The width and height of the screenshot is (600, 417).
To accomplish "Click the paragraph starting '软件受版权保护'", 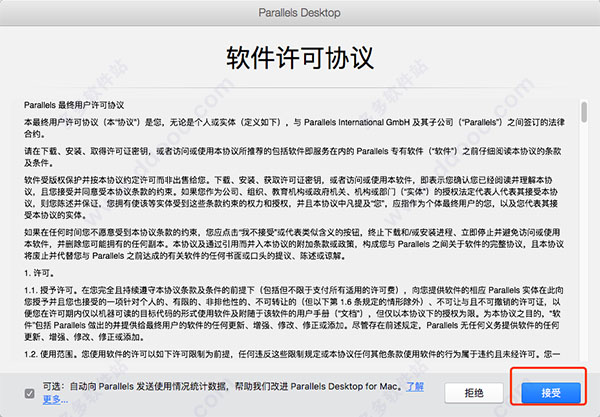I will [x=291, y=197].
